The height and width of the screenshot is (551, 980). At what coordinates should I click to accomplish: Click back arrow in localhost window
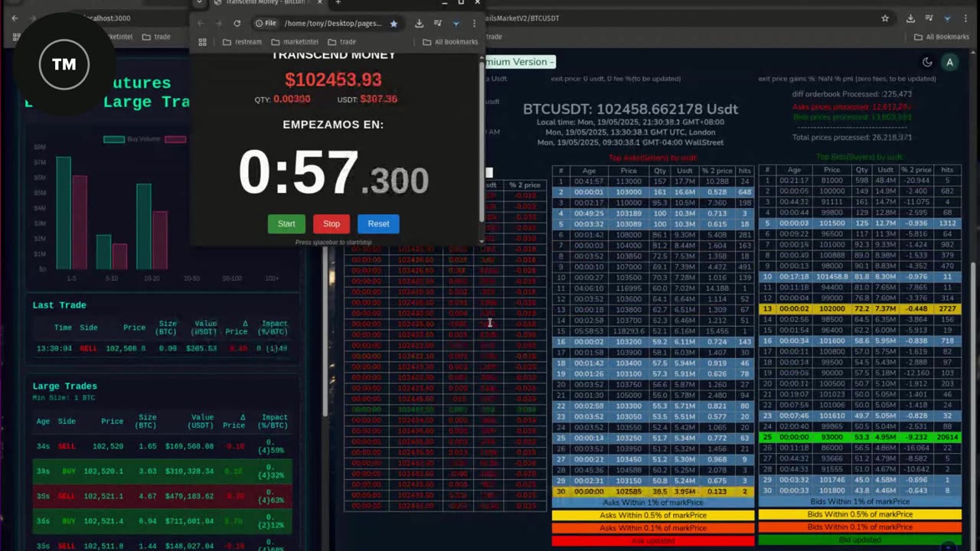click(x=14, y=18)
